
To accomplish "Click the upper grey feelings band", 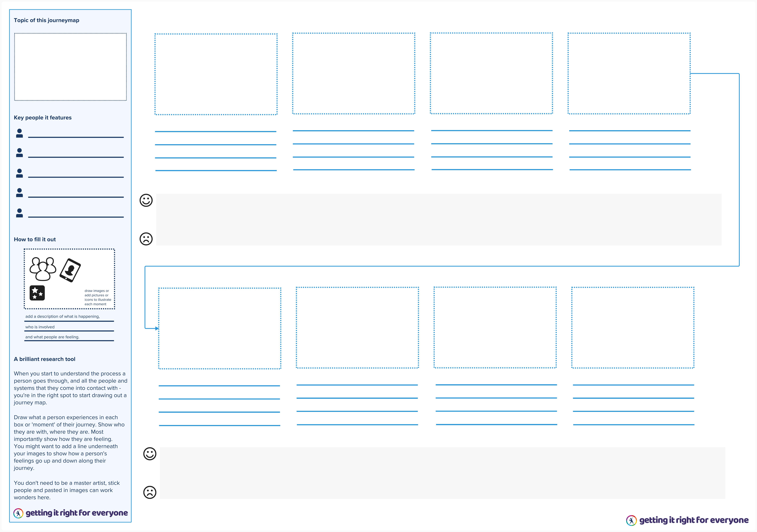I will pyautogui.click(x=439, y=220).
